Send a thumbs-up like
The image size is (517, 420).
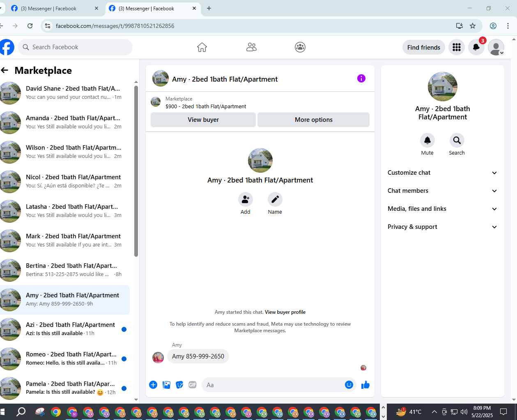tap(365, 385)
